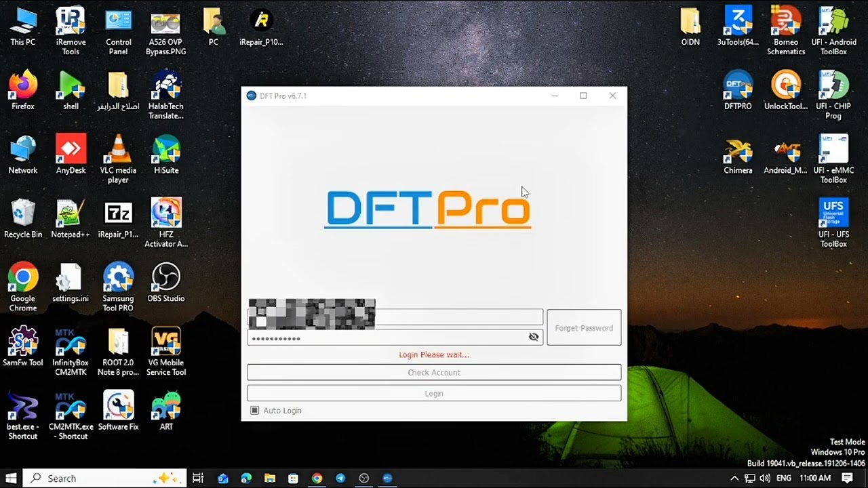Show hidden system tray icons
This screenshot has height=488, width=868.
(x=734, y=478)
